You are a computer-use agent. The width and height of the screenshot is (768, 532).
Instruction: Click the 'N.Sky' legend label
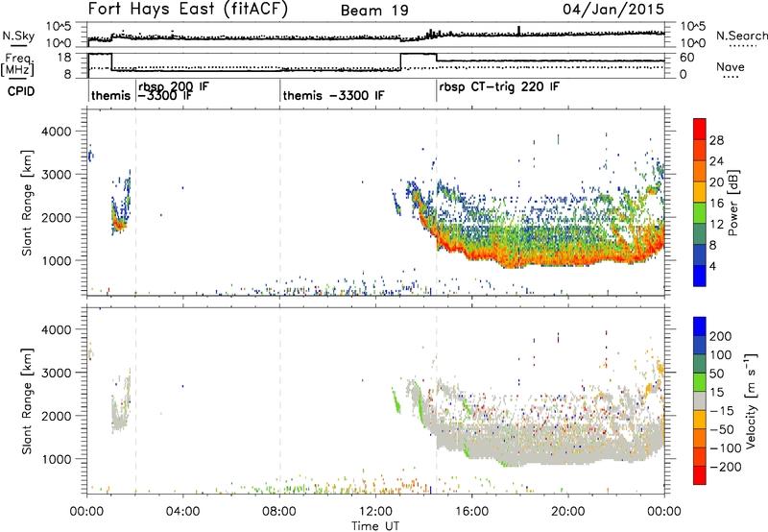(18, 36)
